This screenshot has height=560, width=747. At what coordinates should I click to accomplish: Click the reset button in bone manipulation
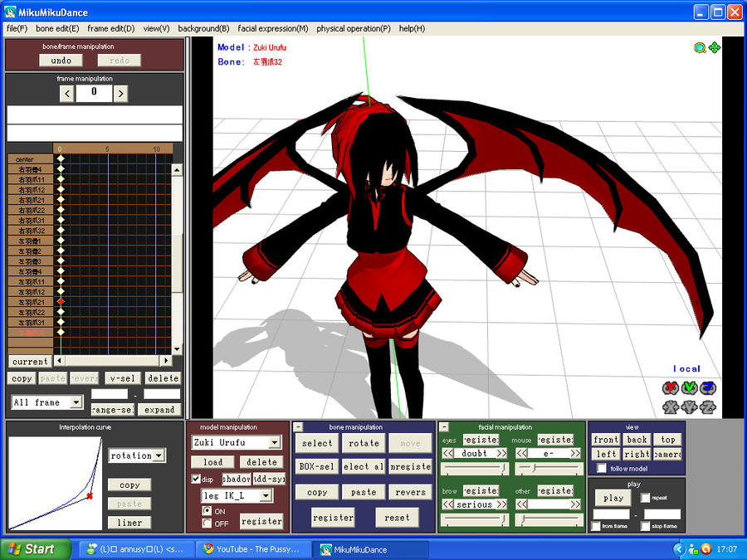point(397,517)
